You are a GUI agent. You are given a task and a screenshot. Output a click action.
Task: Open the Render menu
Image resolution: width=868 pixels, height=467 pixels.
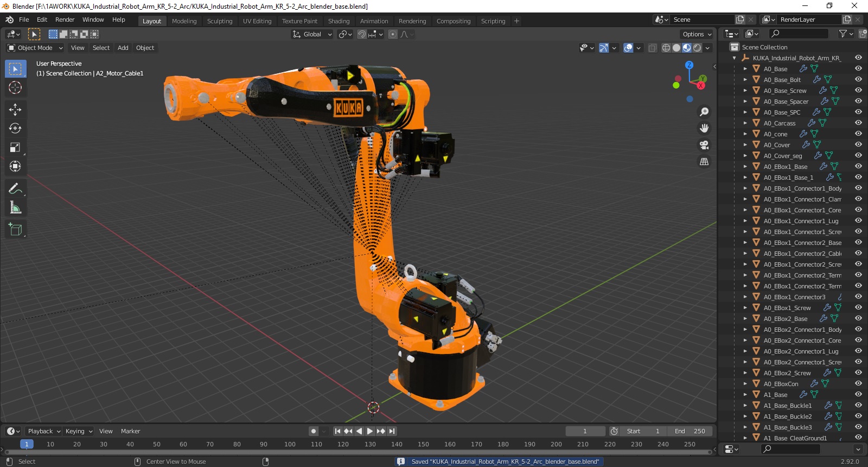[65, 20]
